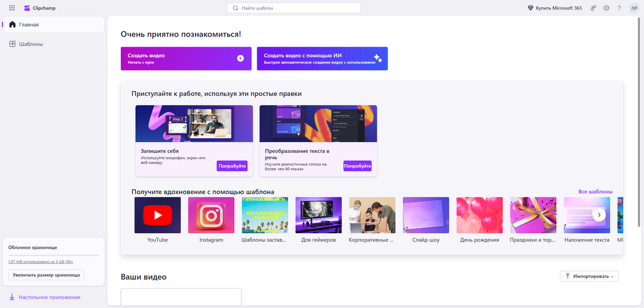Screen dimensions: 644x308
Task: Click sparkle icon on AI video button
Action: click(x=377, y=58)
